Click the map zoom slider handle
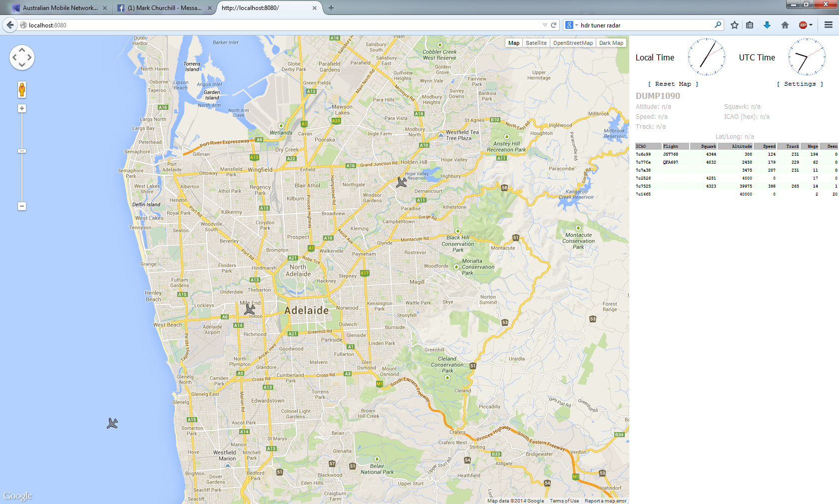 pyautogui.click(x=22, y=151)
